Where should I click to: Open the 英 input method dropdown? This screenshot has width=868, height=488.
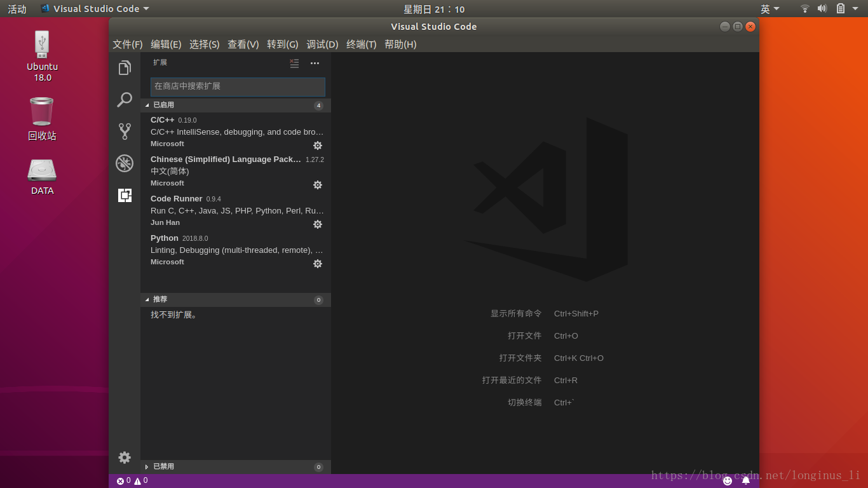click(770, 9)
